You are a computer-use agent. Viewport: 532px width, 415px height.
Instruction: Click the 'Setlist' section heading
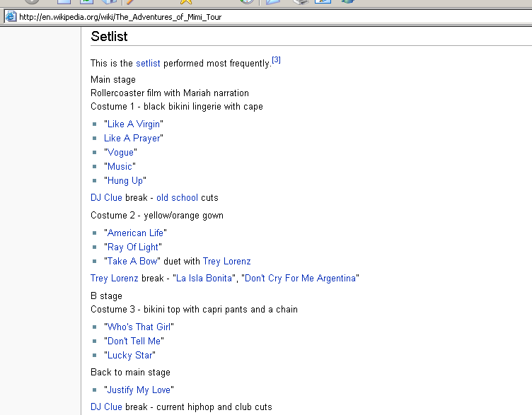[109, 36]
